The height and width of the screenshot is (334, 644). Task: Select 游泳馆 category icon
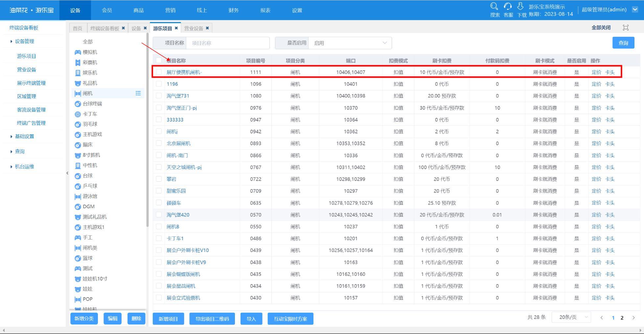(x=78, y=197)
